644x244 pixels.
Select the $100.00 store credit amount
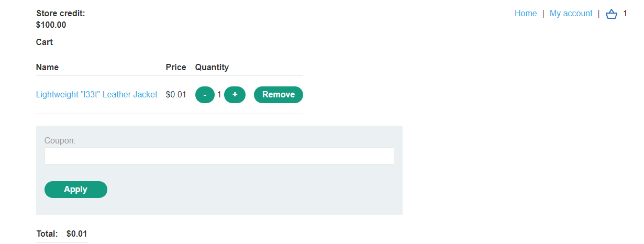point(51,25)
